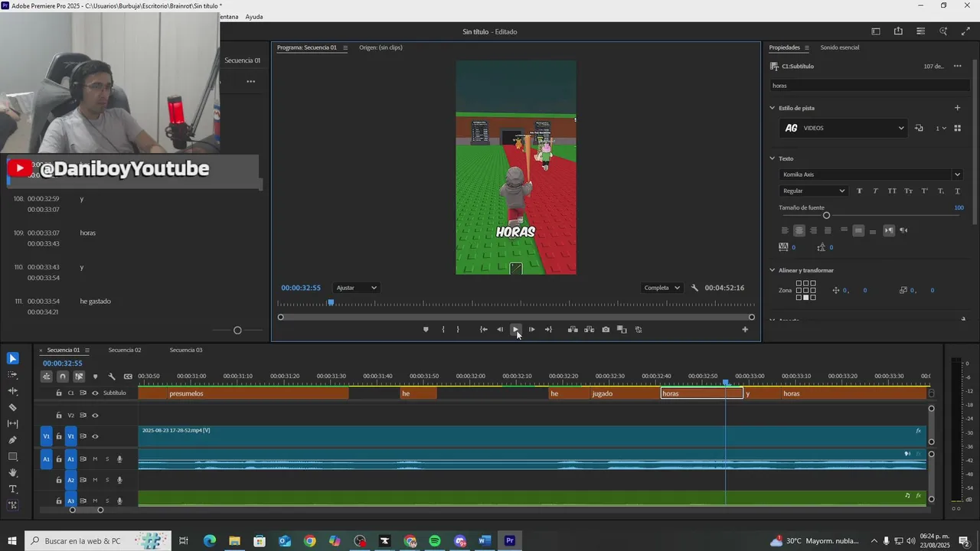
Task: Select the Pen tool in timeline toolbar
Action: coord(12,440)
